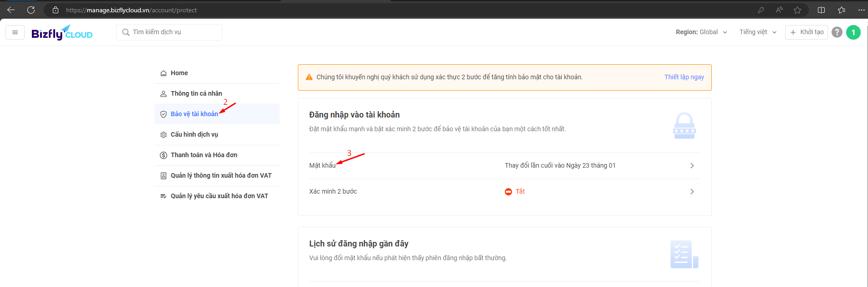Click the Bizfly Cloud logo
Screen dimensions: 868x287
click(x=62, y=33)
